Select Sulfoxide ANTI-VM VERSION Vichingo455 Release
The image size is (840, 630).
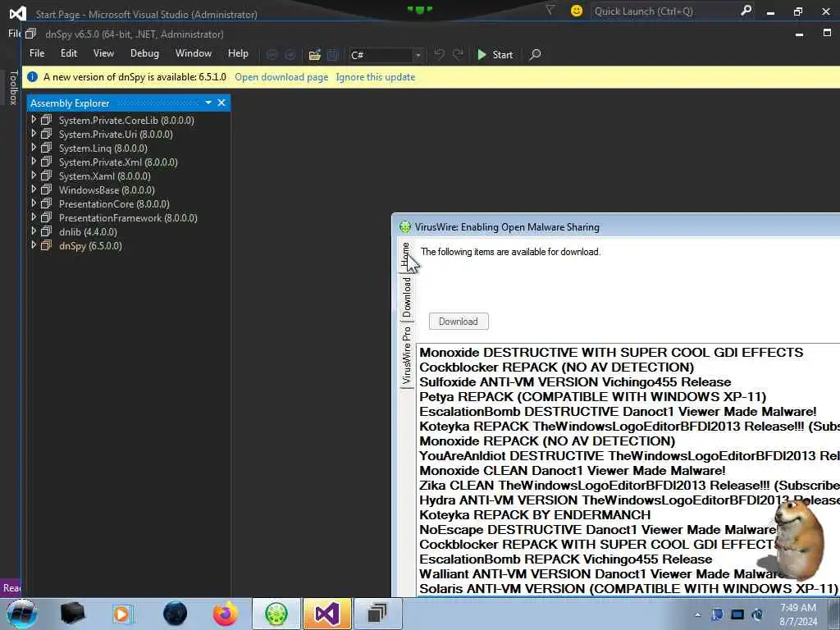(575, 382)
